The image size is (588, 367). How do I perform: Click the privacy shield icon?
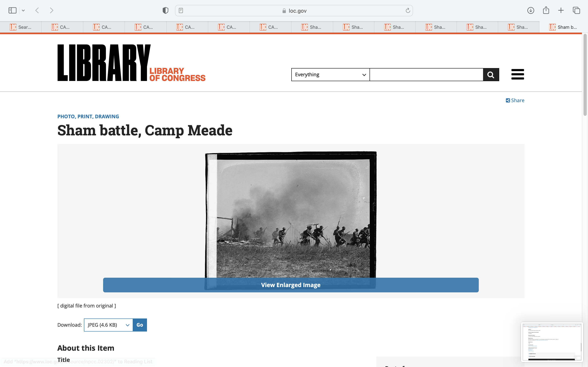(x=165, y=10)
